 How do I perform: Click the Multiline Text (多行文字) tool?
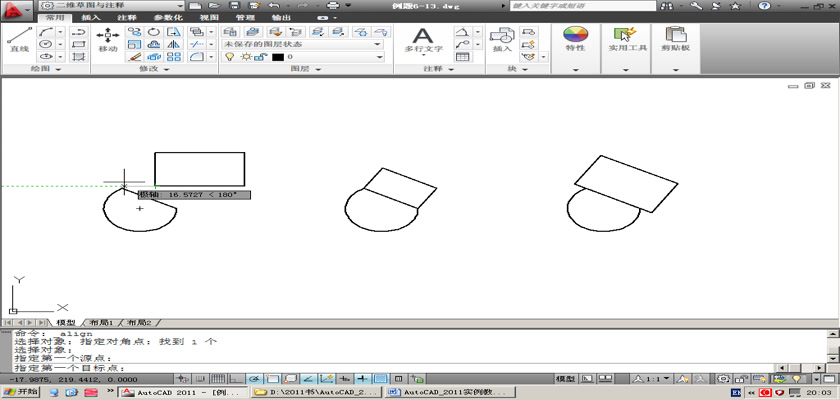tap(423, 40)
